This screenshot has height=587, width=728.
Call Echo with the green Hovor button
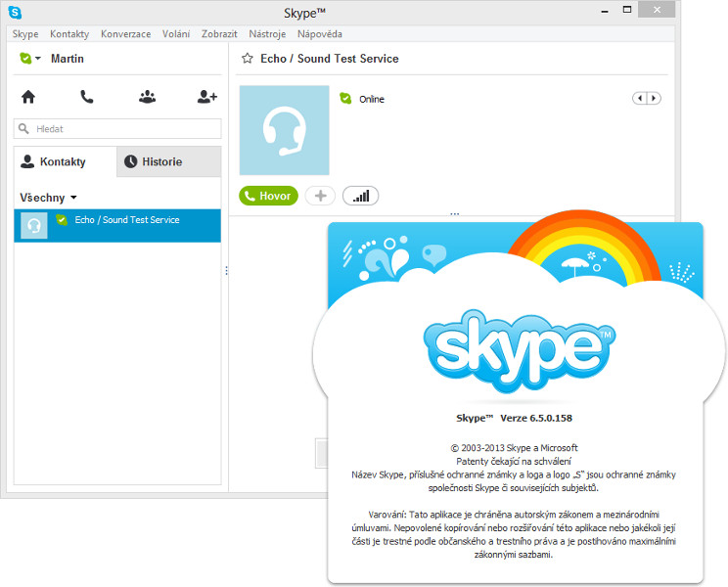[x=268, y=196]
